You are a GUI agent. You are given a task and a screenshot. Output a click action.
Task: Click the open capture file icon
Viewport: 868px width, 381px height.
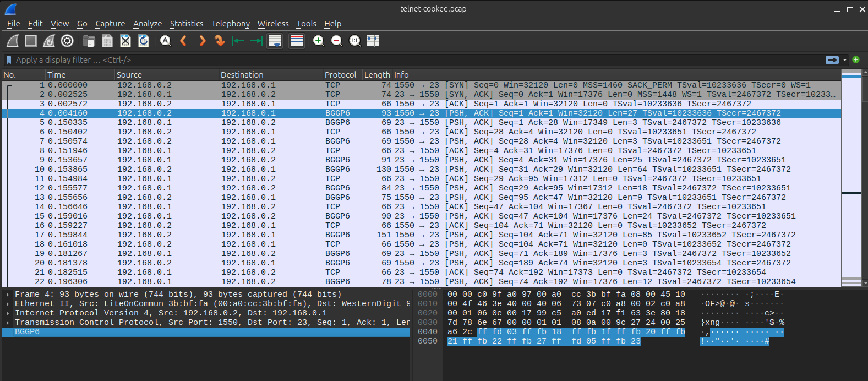[x=89, y=41]
